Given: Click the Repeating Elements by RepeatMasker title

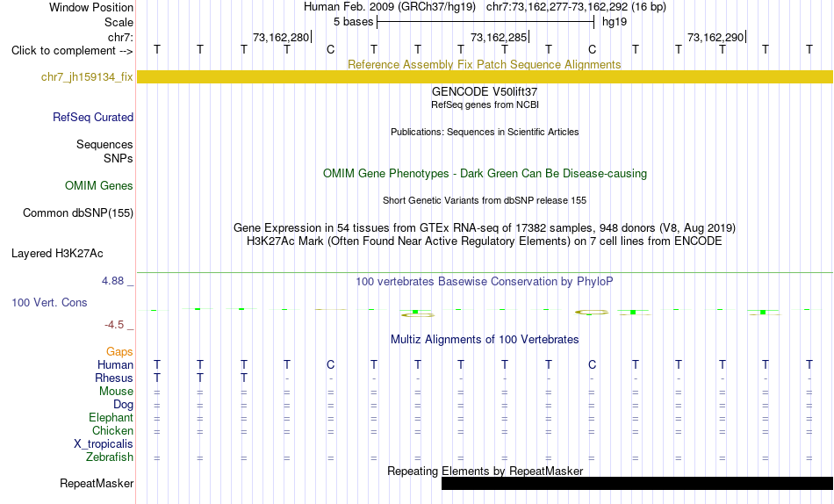Looking at the screenshot, I should (485, 471).
